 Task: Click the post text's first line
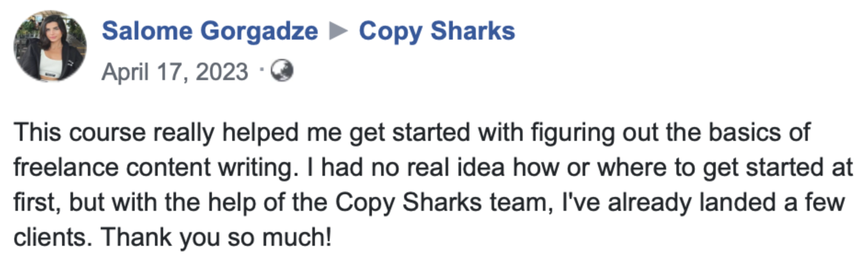[x=412, y=133]
